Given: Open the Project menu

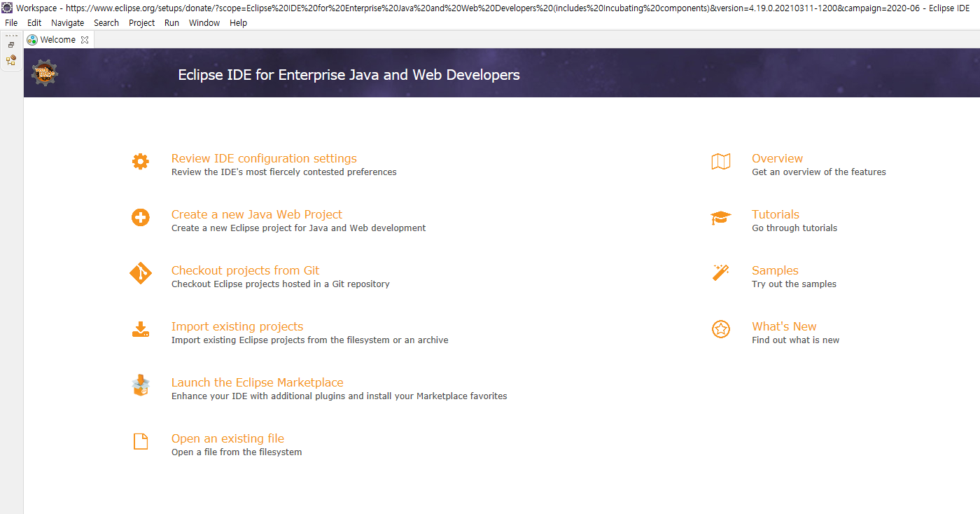Looking at the screenshot, I should coord(142,22).
